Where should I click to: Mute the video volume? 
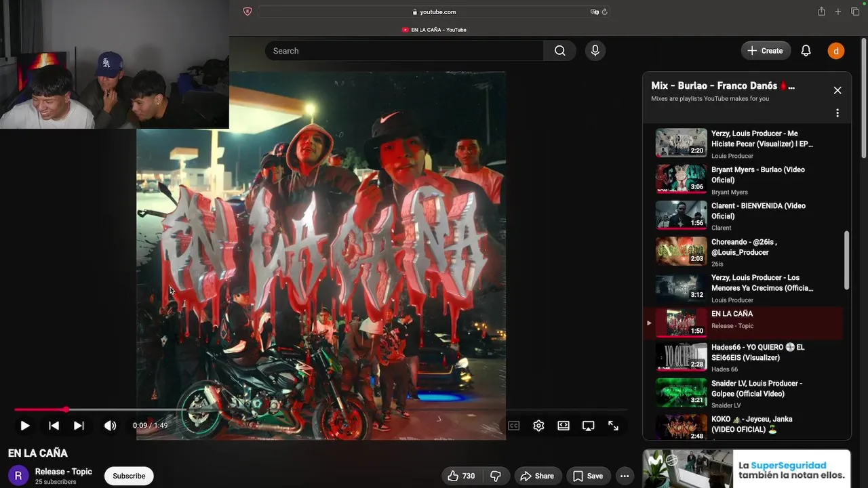pyautogui.click(x=110, y=426)
